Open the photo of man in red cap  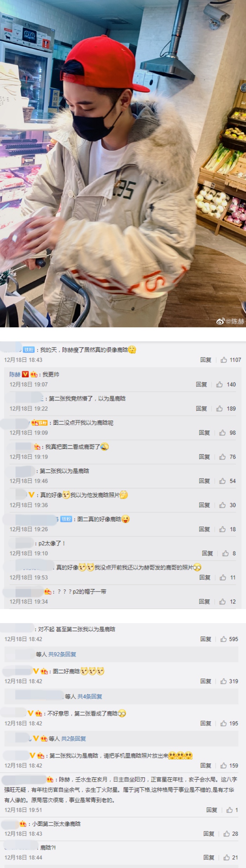click(x=123, y=163)
